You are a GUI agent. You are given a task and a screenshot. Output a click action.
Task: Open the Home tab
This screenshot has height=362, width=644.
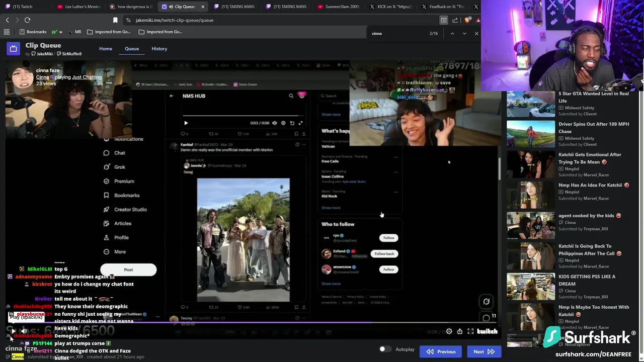[106, 49]
